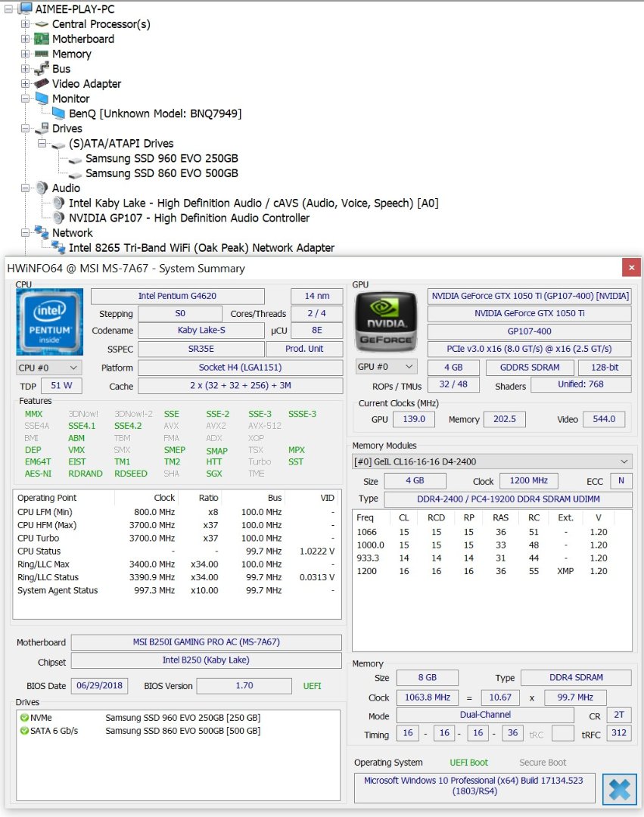Click the AIMEE-PLAY-PC computer icon
This screenshot has height=817, width=644.
(x=25, y=9)
